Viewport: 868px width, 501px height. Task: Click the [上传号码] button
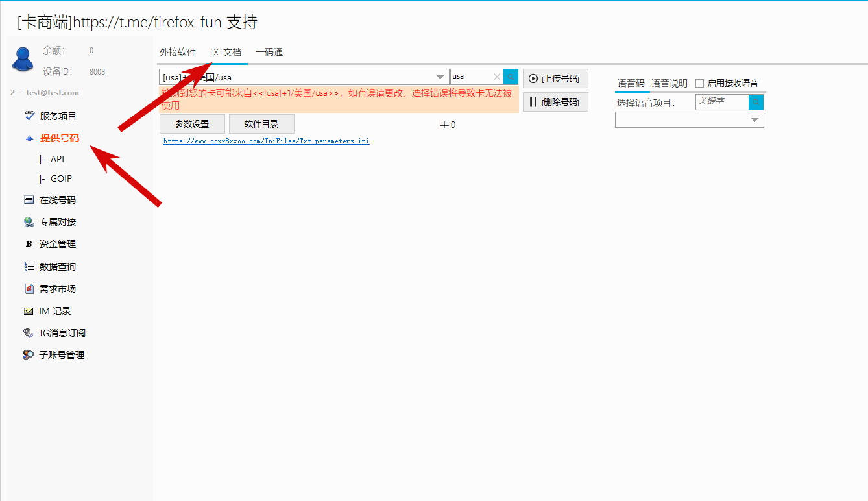555,79
